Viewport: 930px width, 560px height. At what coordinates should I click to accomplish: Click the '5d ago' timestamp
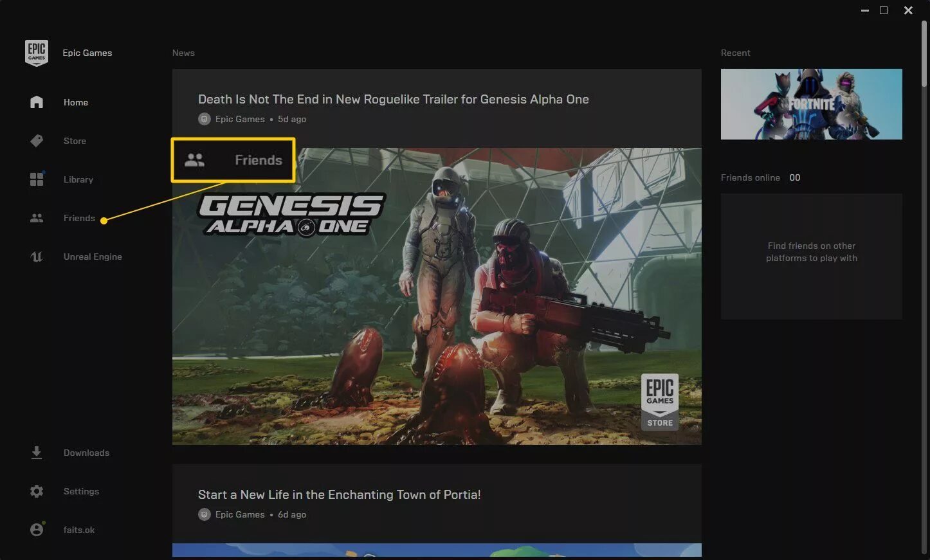point(292,119)
